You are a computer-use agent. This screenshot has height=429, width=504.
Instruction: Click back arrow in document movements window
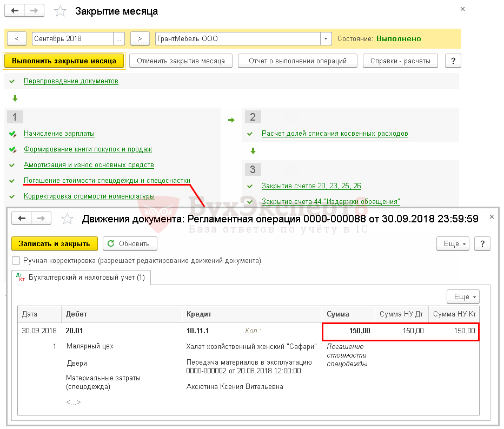22,218
